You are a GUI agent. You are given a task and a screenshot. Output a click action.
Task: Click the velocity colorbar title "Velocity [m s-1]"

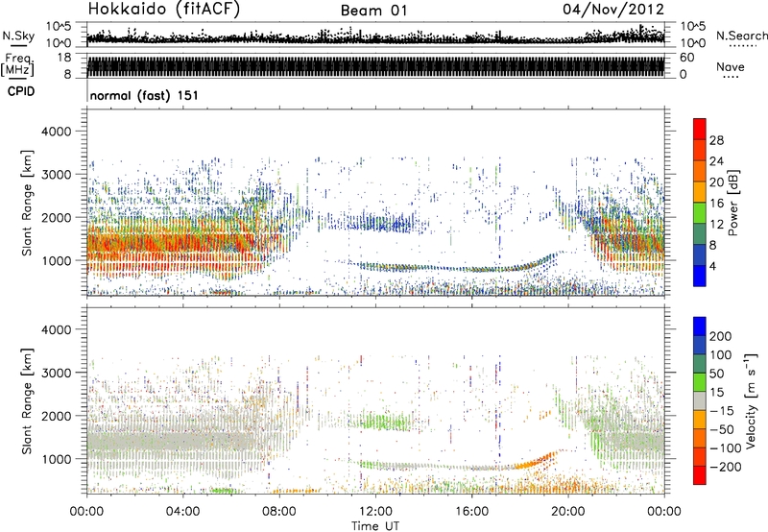tap(751, 401)
